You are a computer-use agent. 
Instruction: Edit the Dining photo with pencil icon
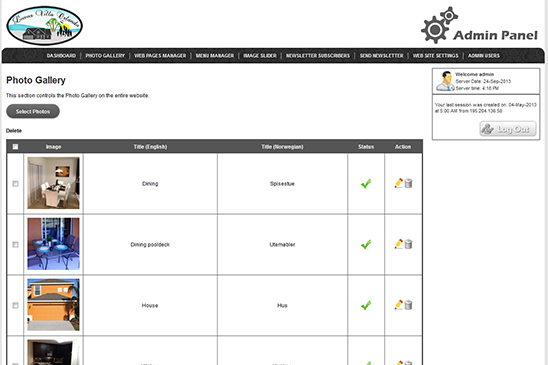point(399,183)
